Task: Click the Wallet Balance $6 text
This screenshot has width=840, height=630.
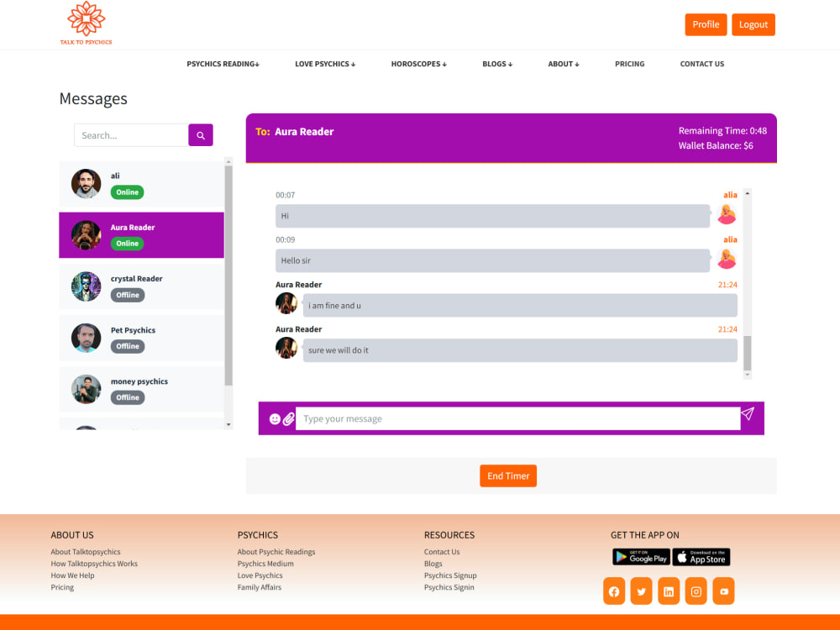Action: 716,145
